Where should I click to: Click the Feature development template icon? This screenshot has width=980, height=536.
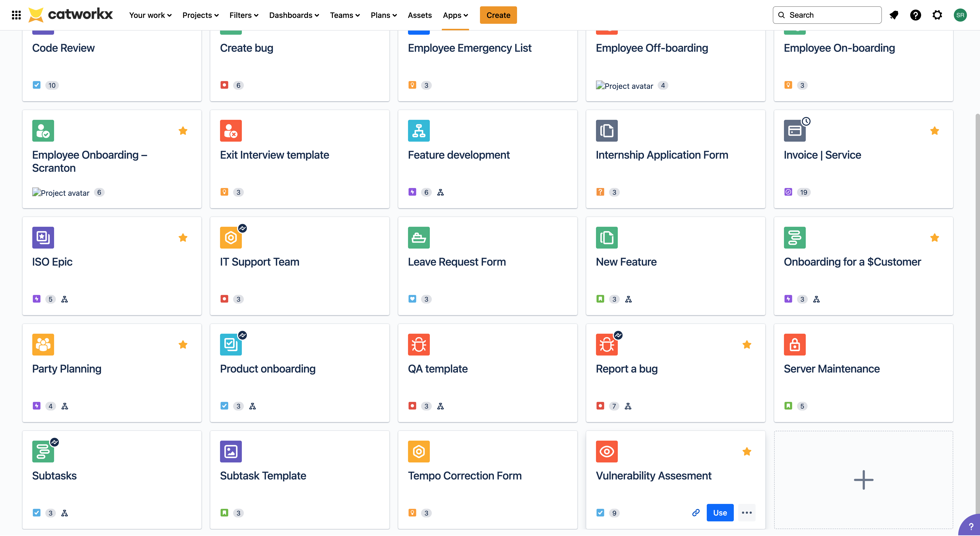(418, 131)
